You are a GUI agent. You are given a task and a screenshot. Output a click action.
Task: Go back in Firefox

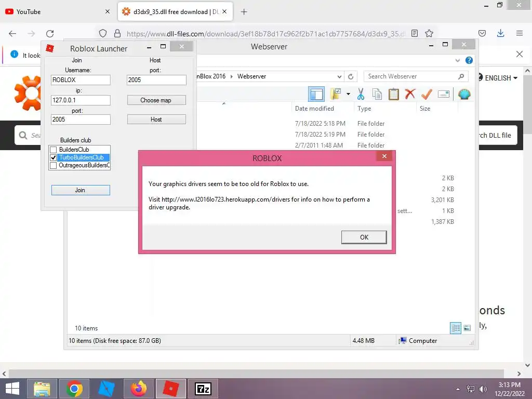tap(12, 33)
